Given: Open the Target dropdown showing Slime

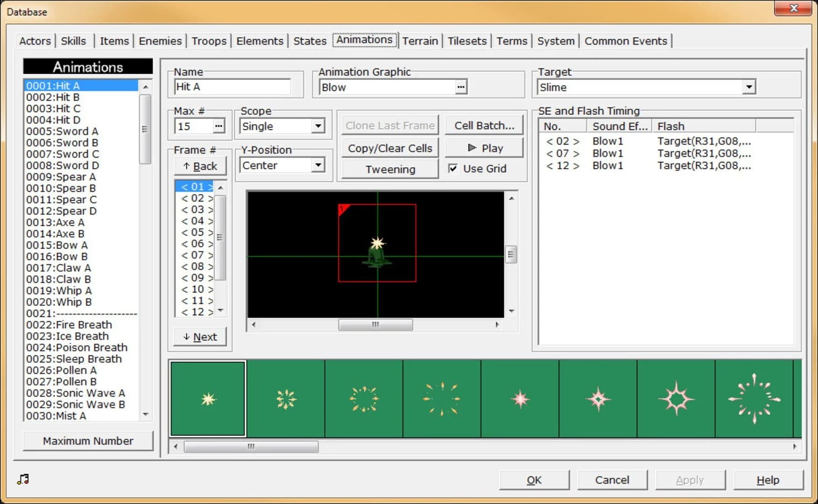Looking at the screenshot, I should (x=749, y=87).
